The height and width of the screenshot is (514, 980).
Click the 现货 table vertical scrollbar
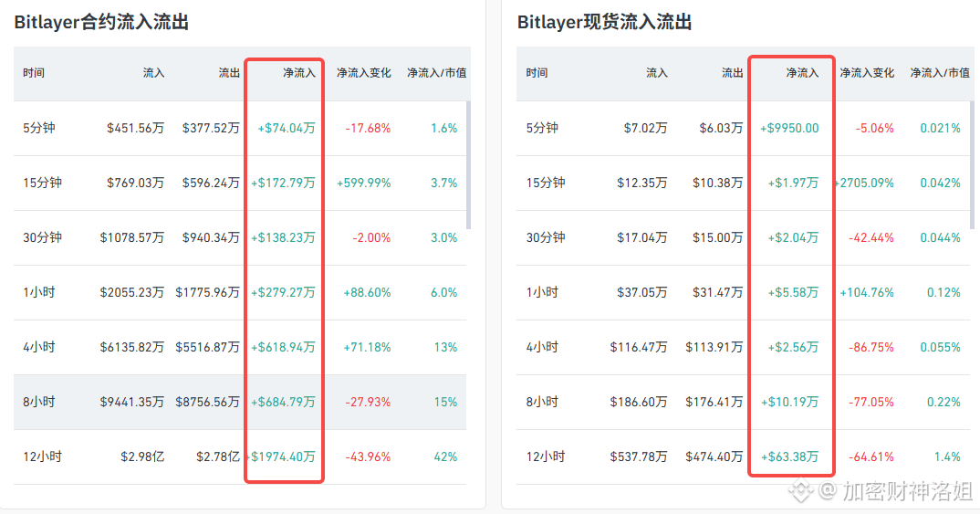972,165
